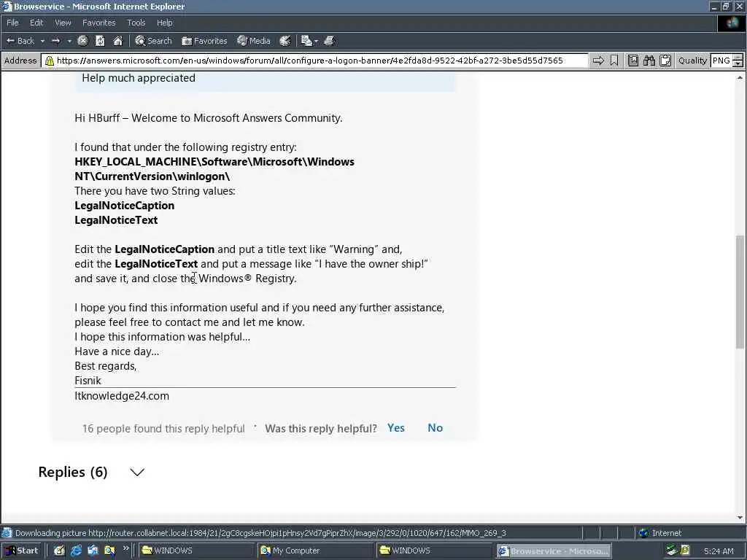Click the IE throbber globe logo
This screenshot has width=747, height=560.
(x=731, y=23)
